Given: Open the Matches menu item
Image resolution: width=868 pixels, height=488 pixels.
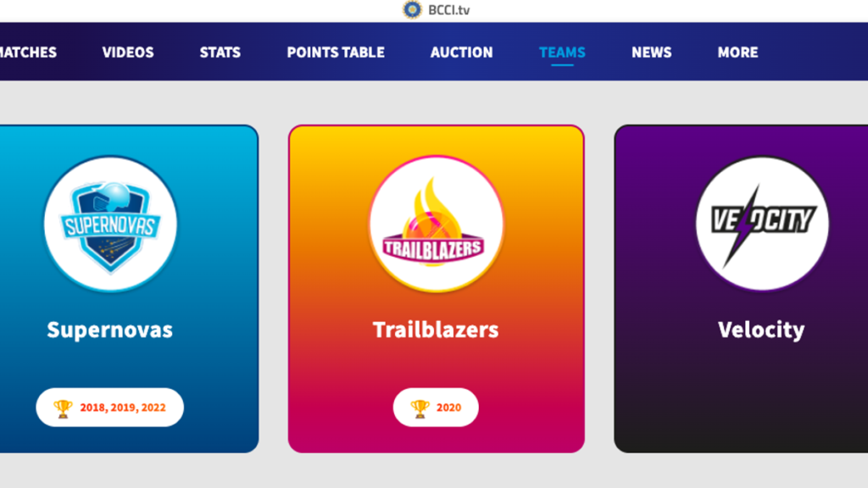Looking at the screenshot, I should click(x=28, y=52).
